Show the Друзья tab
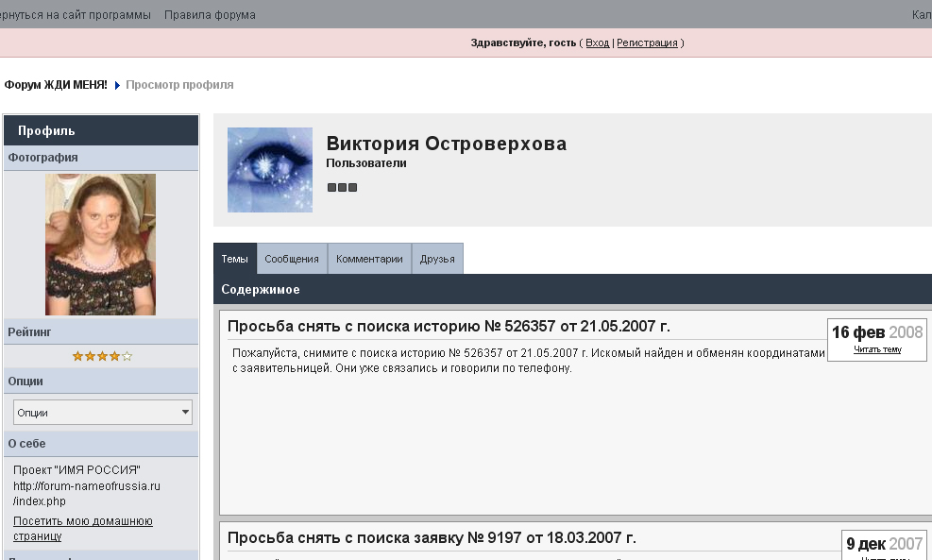 coord(437,259)
